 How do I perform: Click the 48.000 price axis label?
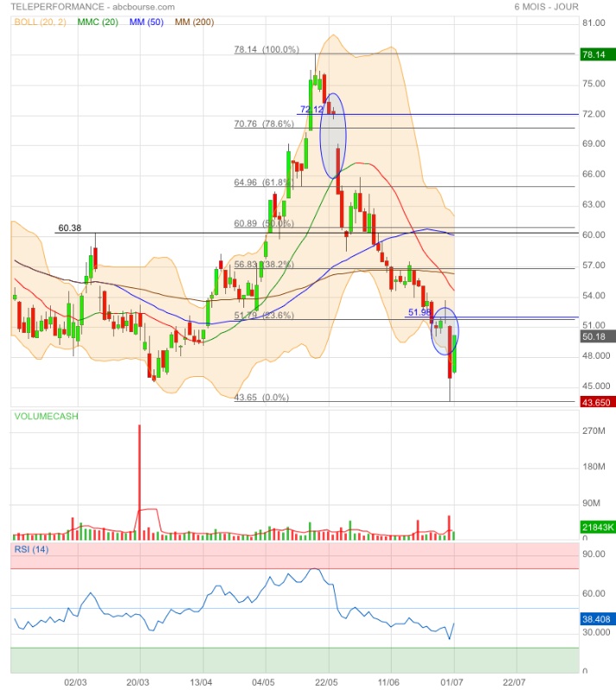point(596,355)
